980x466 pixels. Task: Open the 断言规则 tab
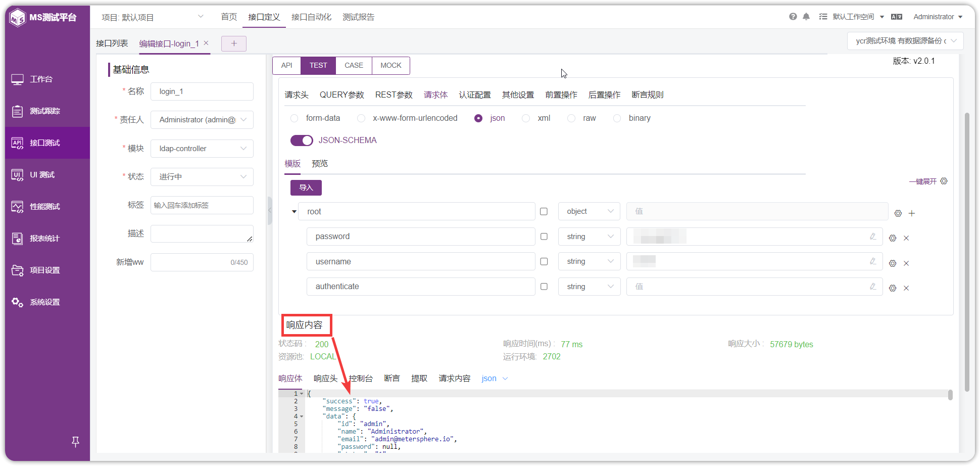(x=648, y=95)
